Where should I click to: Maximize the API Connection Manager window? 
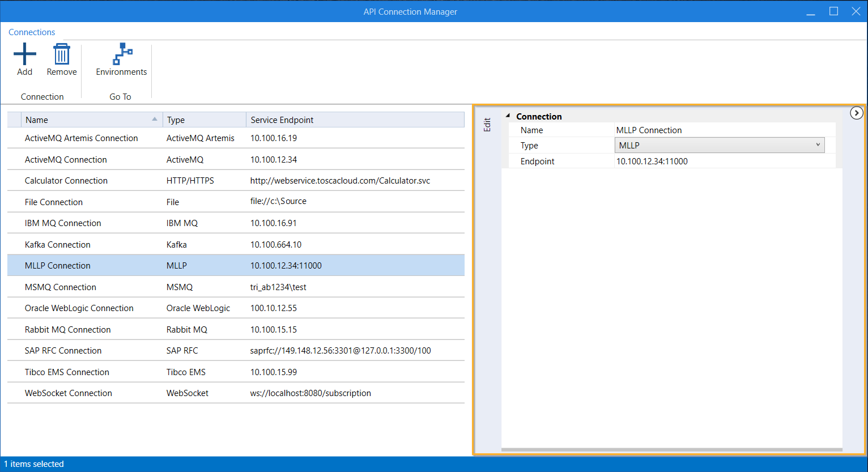[833, 11]
